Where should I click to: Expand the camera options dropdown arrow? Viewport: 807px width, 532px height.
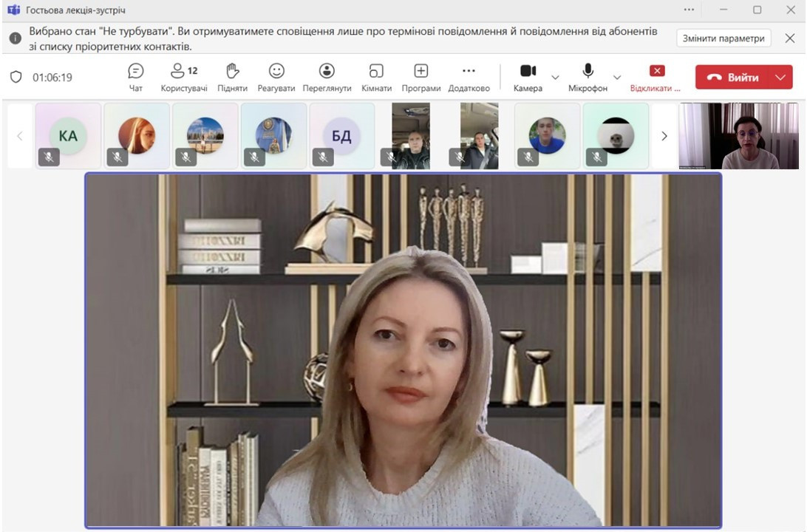tap(556, 78)
